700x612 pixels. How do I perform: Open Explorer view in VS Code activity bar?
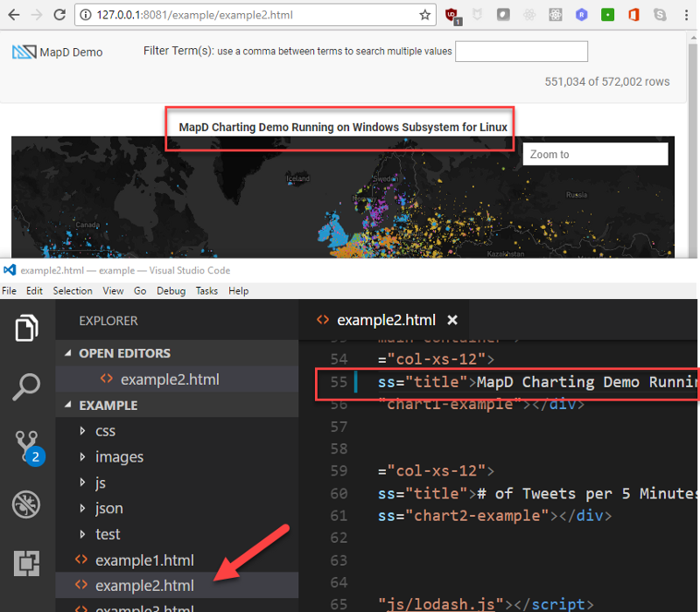(26, 328)
